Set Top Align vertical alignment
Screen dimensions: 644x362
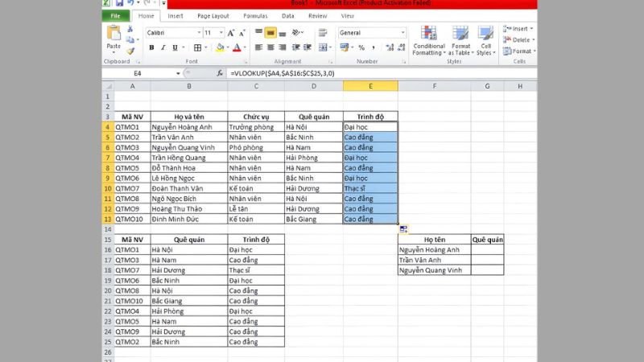258,32
